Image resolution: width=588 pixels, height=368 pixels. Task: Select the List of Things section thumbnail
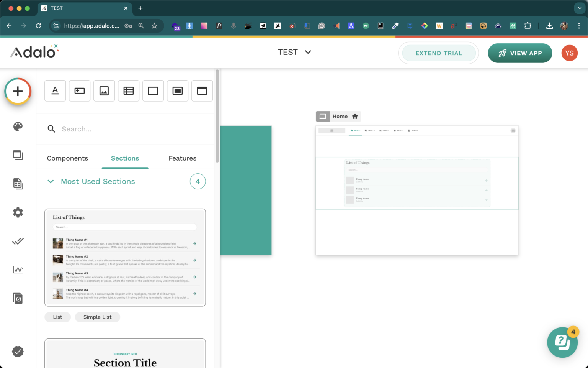tap(125, 257)
